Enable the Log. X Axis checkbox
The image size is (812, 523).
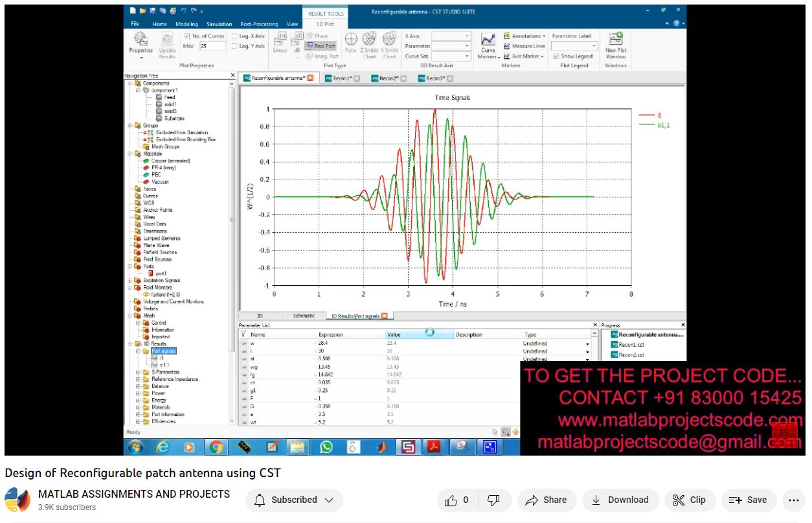(234, 36)
